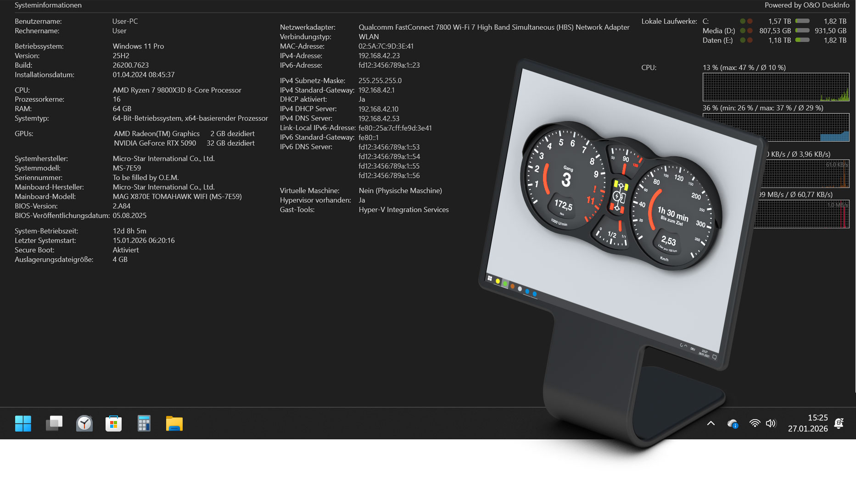Click the Powered by O&O DeskInfo label
The width and height of the screenshot is (856, 504).
[x=806, y=5]
